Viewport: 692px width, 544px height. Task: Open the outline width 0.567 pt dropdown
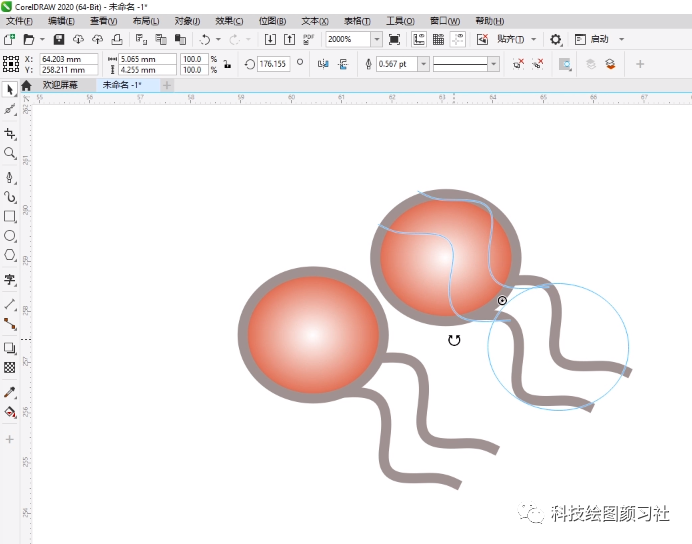click(x=423, y=64)
